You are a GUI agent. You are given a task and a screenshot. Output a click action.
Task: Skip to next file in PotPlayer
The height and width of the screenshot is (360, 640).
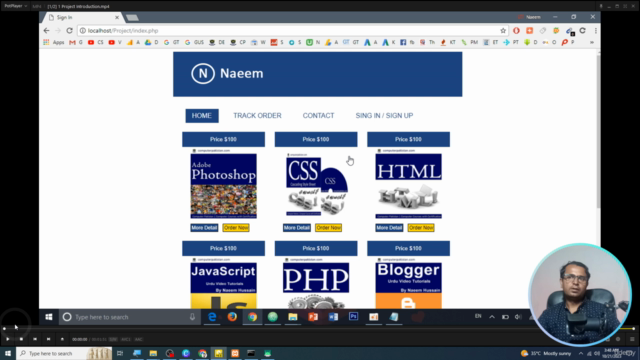(x=49, y=339)
